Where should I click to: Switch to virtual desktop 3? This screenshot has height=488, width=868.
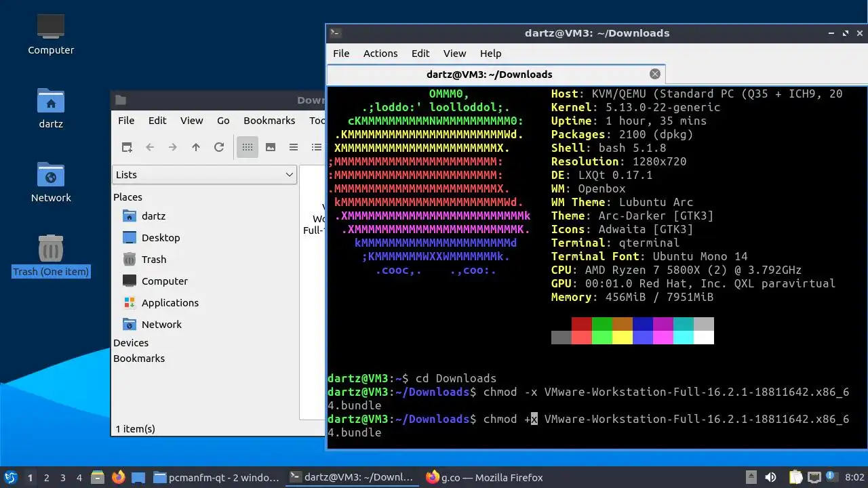point(62,478)
